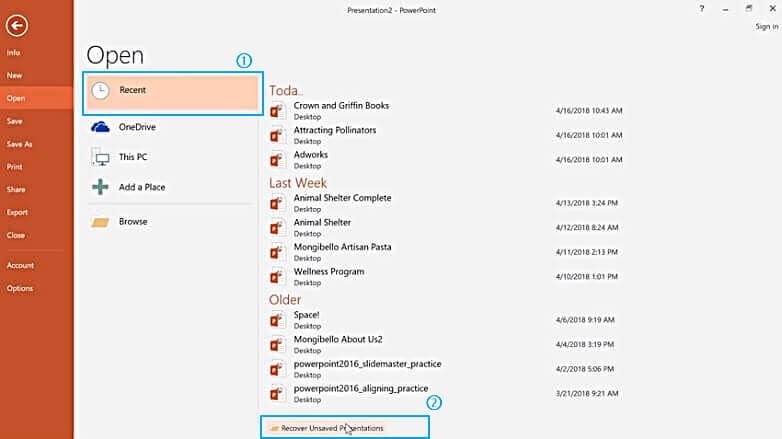Screen dimensions: 782x439
Task: Click date 4/13/2018 3:24 PM
Action: (x=586, y=203)
